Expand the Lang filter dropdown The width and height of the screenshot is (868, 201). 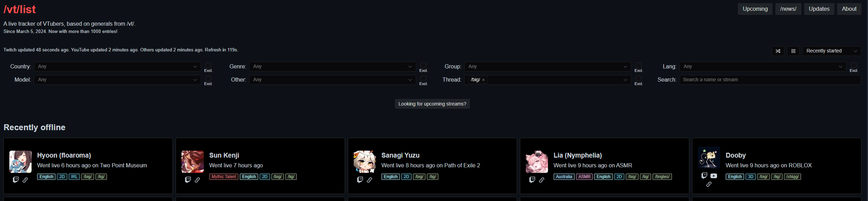point(763,67)
